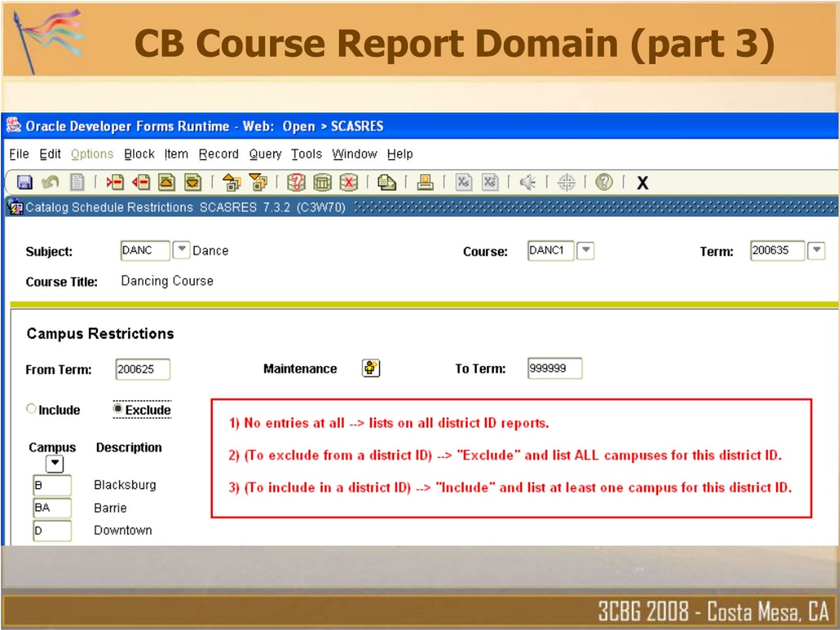Click the campus code field BA

tap(52, 508)
